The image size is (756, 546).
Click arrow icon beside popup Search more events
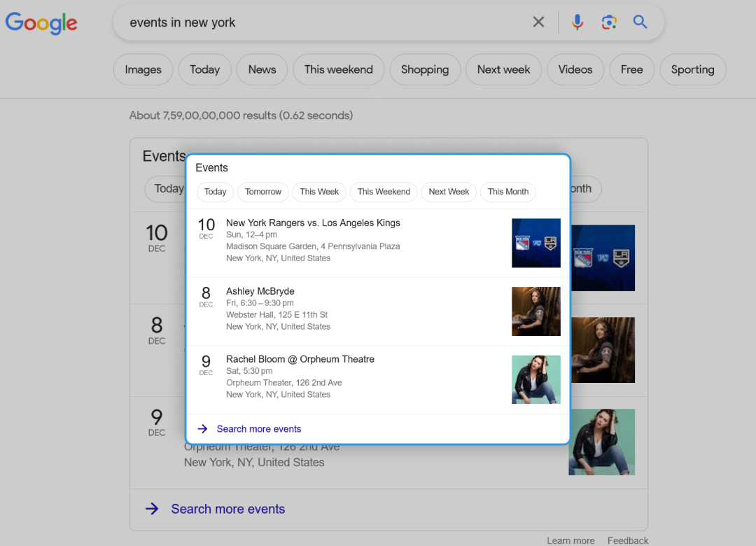click(203, 429)
